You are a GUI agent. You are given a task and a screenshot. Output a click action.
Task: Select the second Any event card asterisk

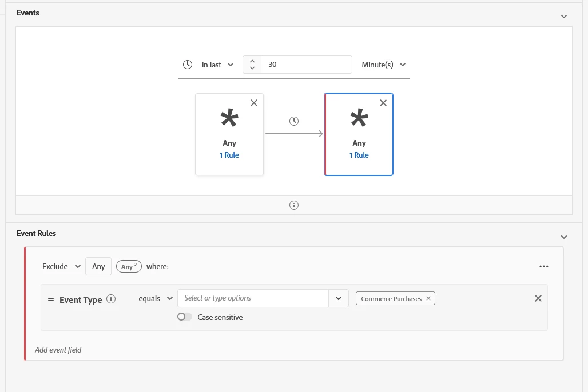(359, 118)
